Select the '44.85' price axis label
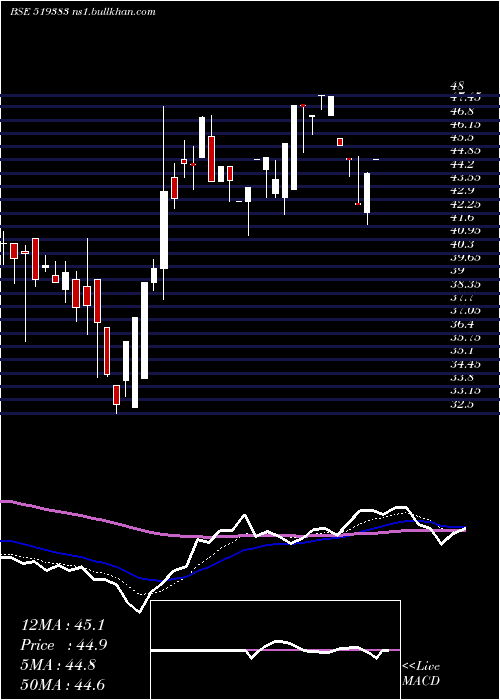Screen dimensions: 500x700 coord(465,150)
